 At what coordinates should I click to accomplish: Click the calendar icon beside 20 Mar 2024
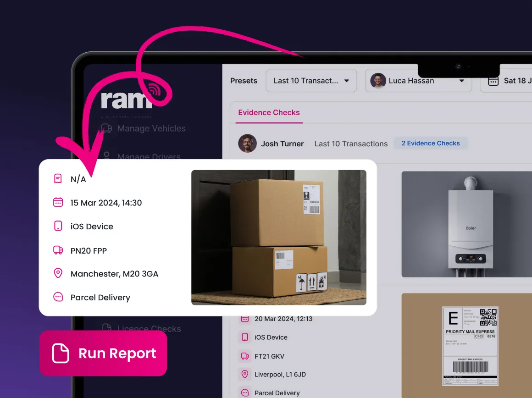[244, 319]
